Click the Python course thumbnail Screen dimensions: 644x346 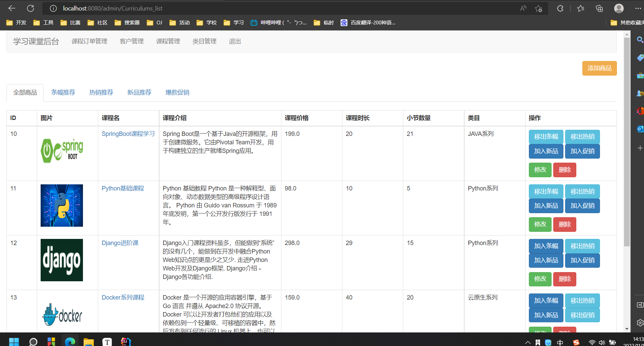(x=62, y=205)
